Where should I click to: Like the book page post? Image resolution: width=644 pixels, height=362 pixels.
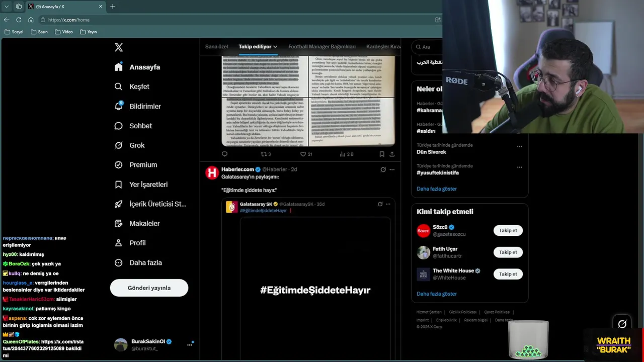(306, 154)
